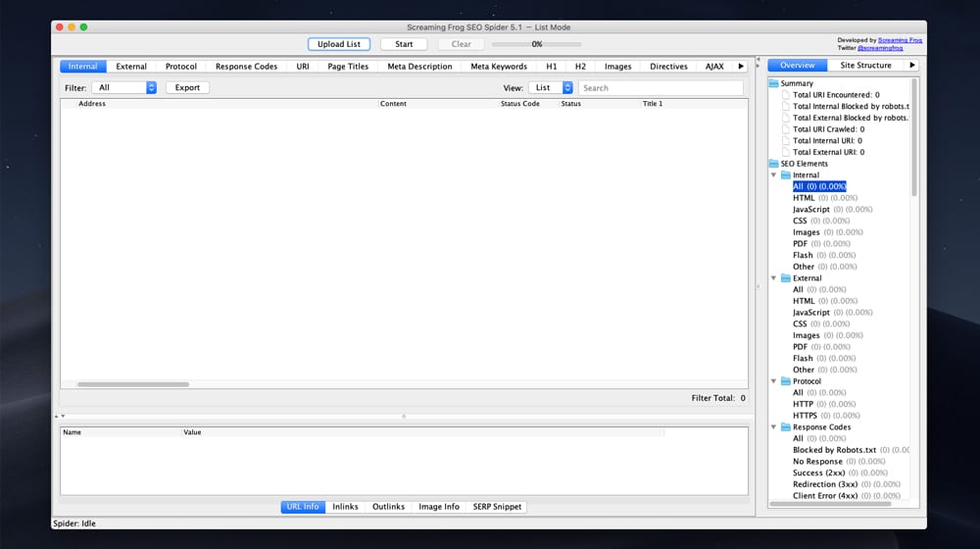This screenshot has height=549, width=980.
Task: Open the @screamingfrog Twitter link
Action: (x=880, y=48)
